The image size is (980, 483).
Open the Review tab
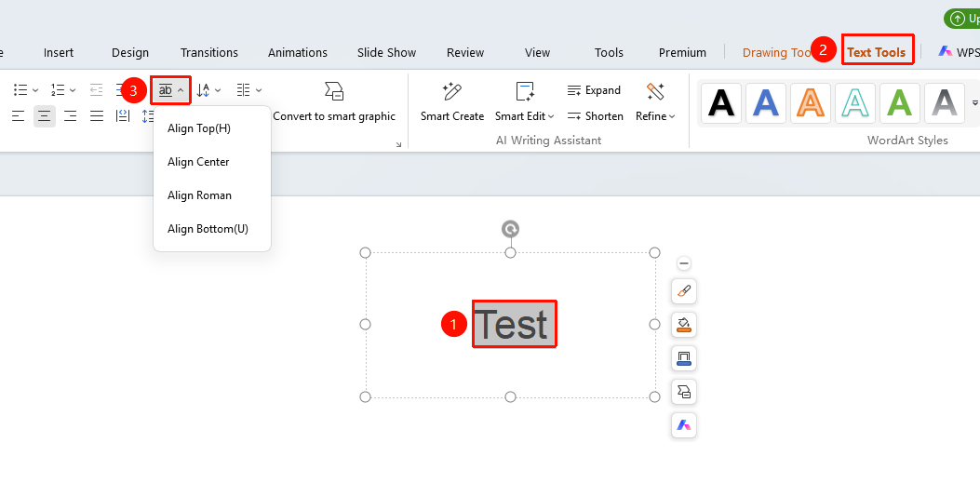[465, 52]
